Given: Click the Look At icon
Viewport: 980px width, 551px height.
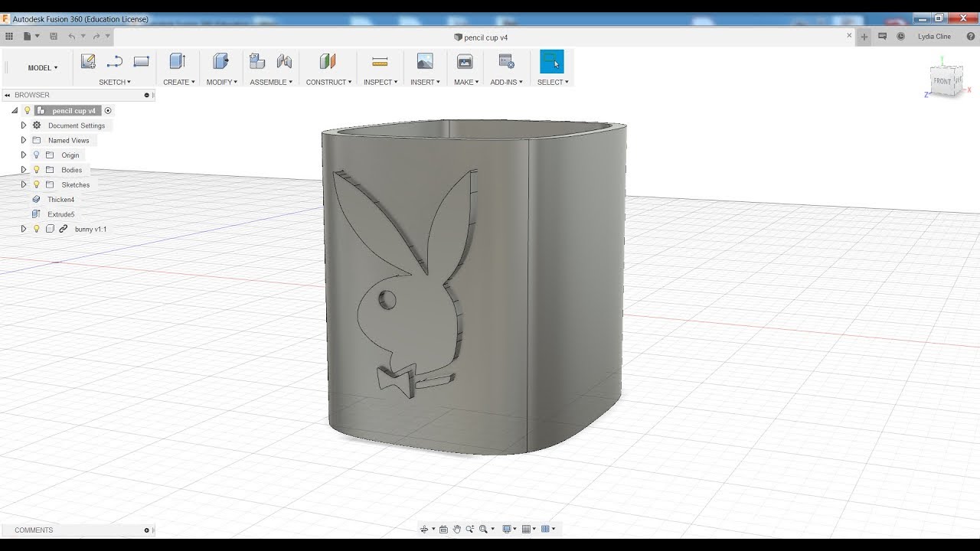Looking at the screenshot, I should [443, 529].
